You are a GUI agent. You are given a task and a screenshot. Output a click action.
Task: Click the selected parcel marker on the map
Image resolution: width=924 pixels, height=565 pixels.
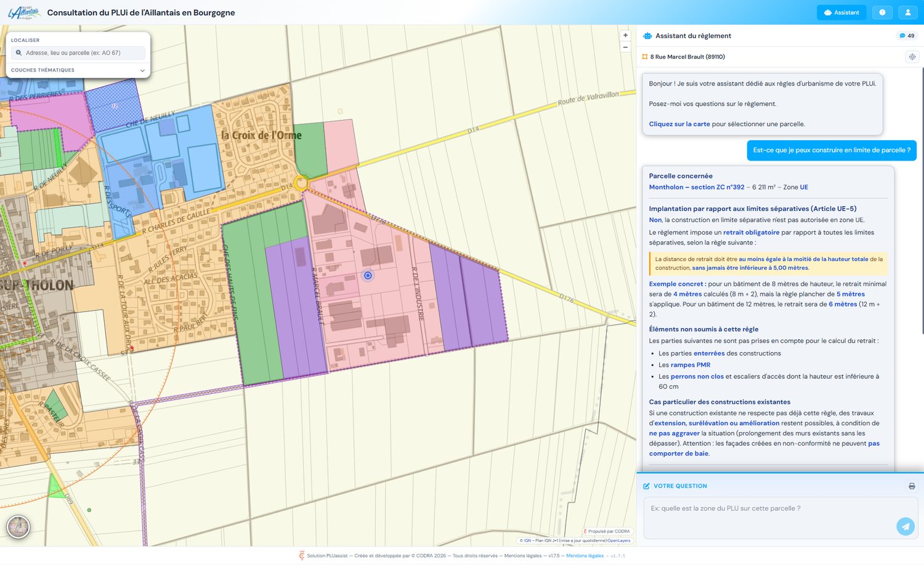tap(368, 276)
